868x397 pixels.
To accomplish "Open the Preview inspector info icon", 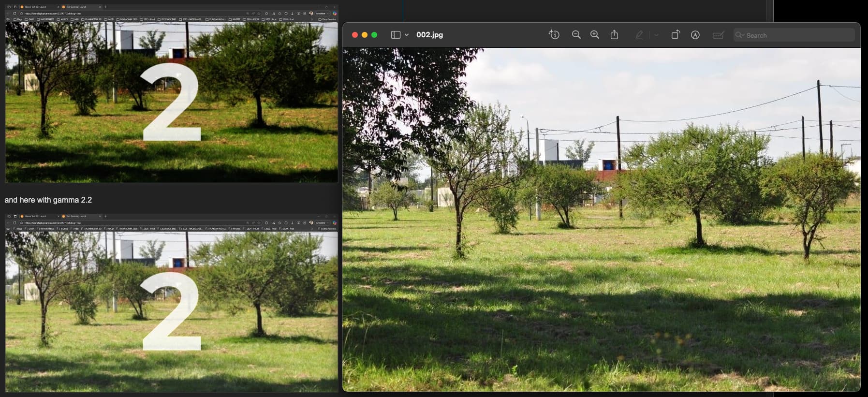I will [x=554, y=35].
